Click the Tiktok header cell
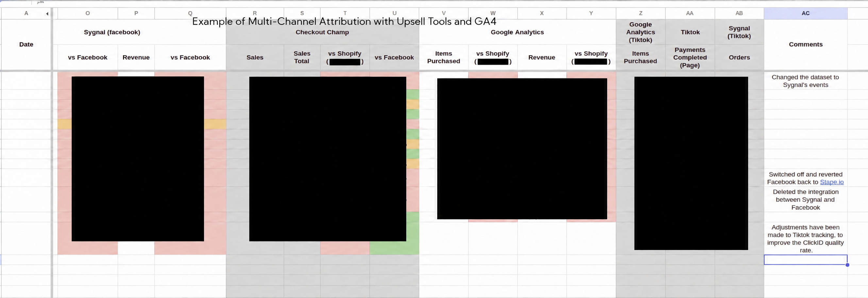Image resolution: width=868 pixels, height=298 pixels. pos(690,32)
